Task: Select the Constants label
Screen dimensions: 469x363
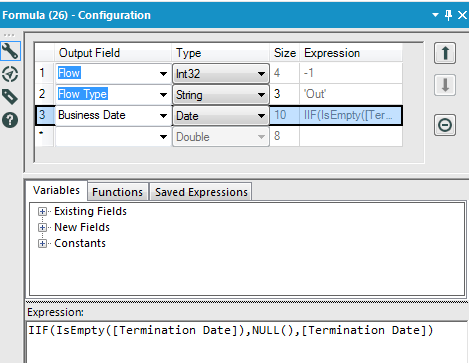Action: click(80, 243)
